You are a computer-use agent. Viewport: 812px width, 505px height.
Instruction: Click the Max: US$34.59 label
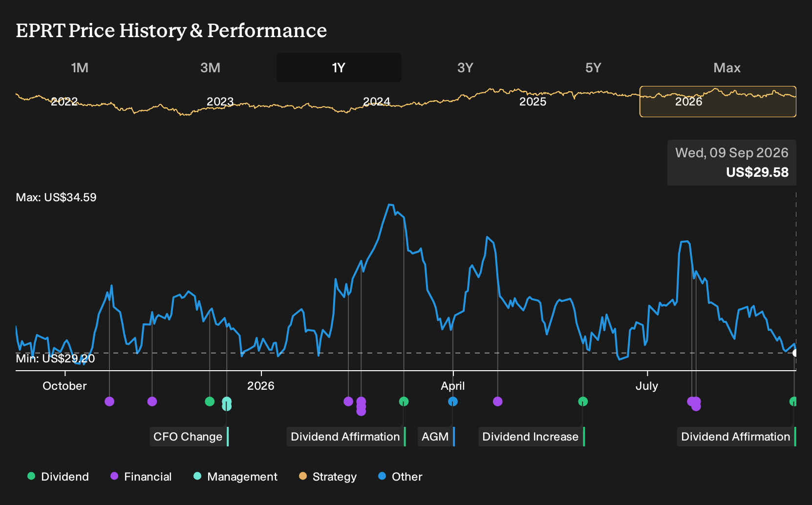coord(56,197)
